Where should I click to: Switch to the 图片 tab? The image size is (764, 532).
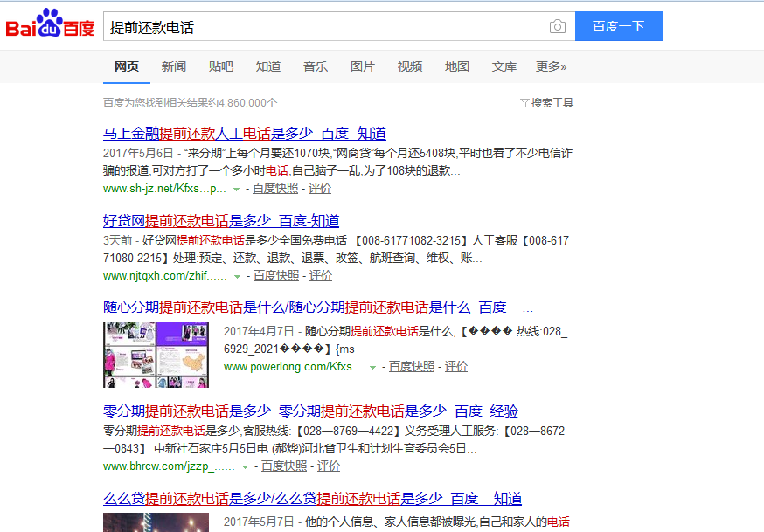pos(363,66)
